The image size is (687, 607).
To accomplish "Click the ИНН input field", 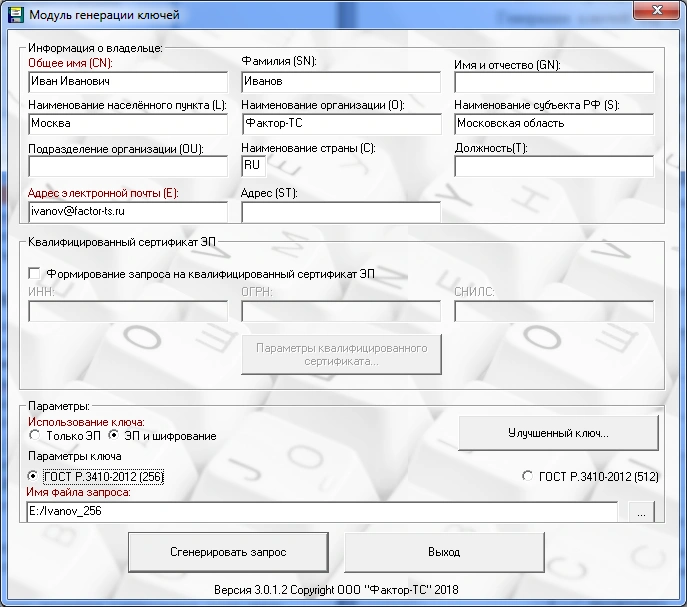I will (128, 311).
